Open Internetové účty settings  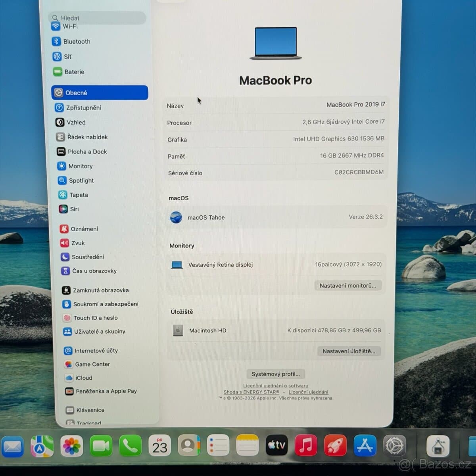pyautogui.click(x=91, y=351)
